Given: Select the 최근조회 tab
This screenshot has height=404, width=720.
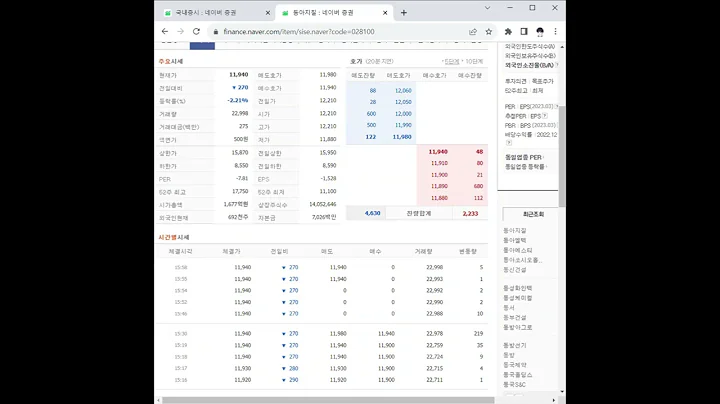Looking at the screenshot, I should 533,214.
